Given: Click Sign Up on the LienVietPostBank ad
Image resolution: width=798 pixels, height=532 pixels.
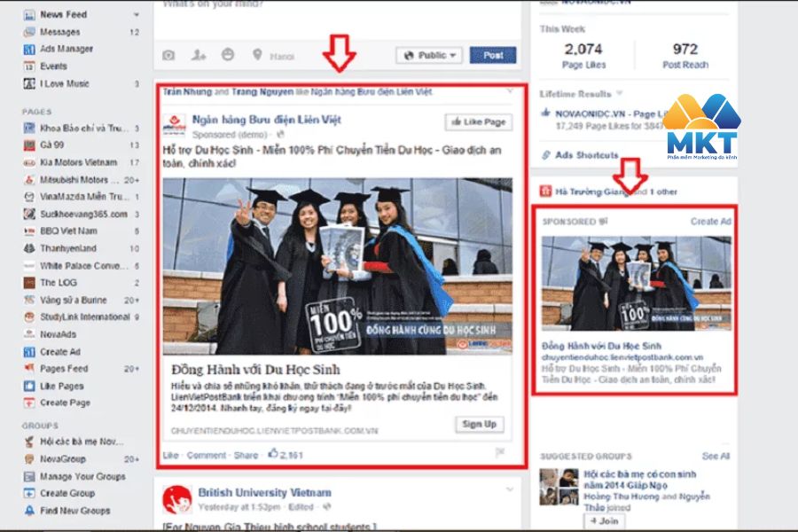Looking at the screenshot, I should [479, 425].
